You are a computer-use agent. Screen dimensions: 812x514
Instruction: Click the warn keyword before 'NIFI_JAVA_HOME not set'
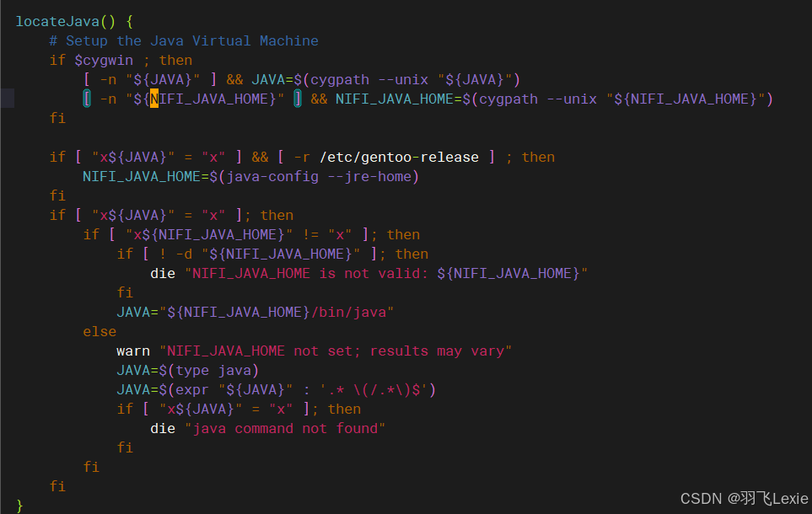pos(132,351)
